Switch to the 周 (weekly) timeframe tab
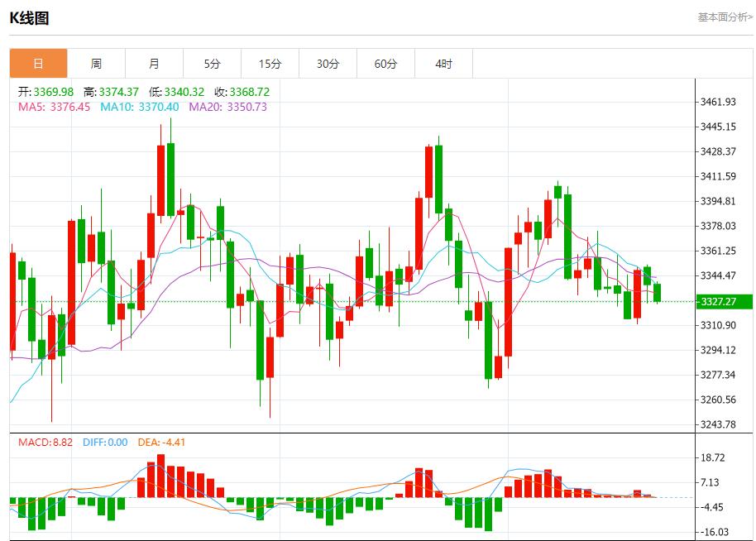Viewport: 756px width, 541px height. pyautogui.click(x=97, y=63)
